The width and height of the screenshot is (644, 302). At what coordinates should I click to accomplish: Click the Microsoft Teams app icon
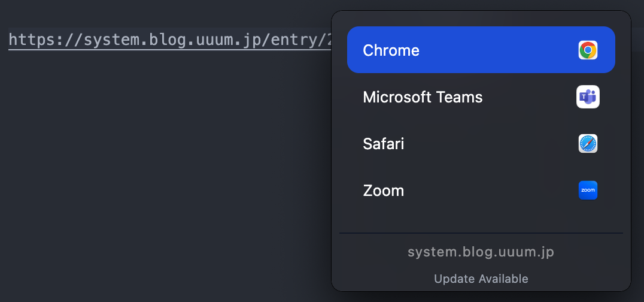click(588, 97)
